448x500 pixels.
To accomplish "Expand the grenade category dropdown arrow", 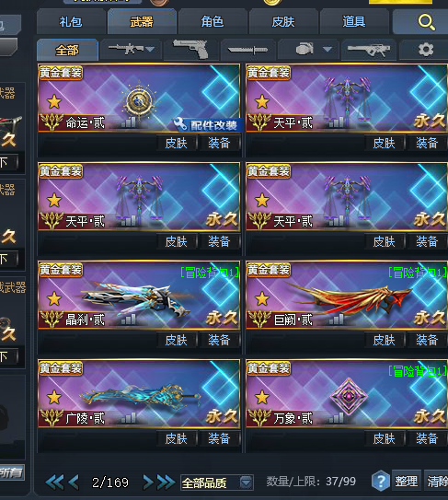I will pyautogui.click(x=327, y=49).
